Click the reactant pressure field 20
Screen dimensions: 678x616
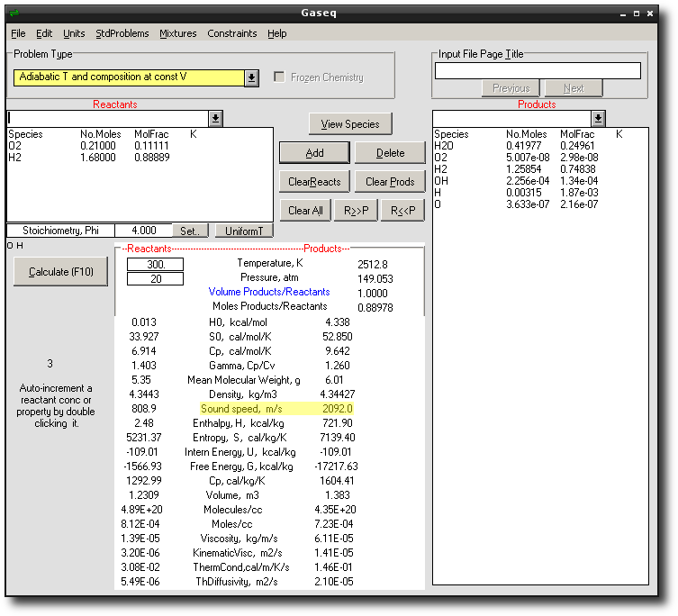point(155,279)
